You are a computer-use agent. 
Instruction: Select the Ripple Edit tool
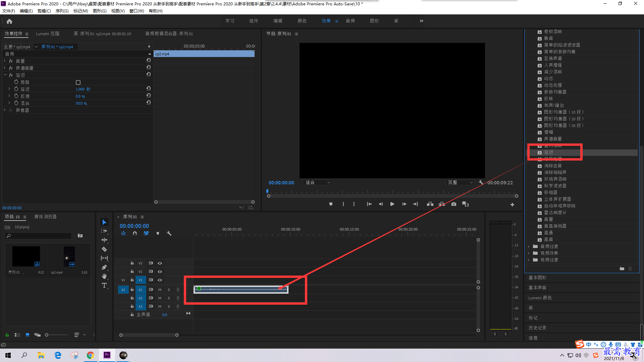coord(104,240)
